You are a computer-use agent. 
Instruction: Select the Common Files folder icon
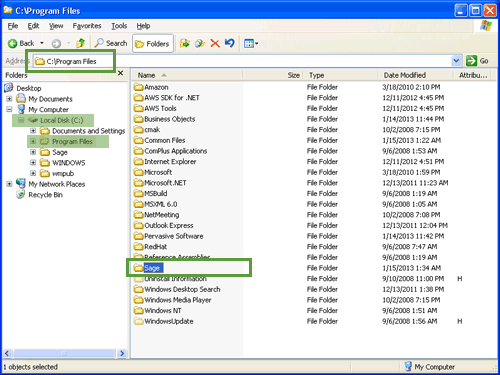[138, 140]
